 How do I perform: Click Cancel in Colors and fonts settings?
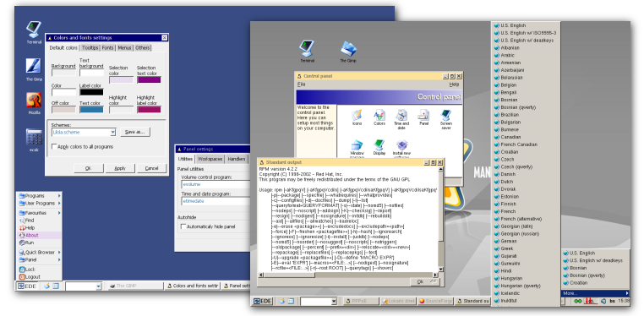point(151,168)
